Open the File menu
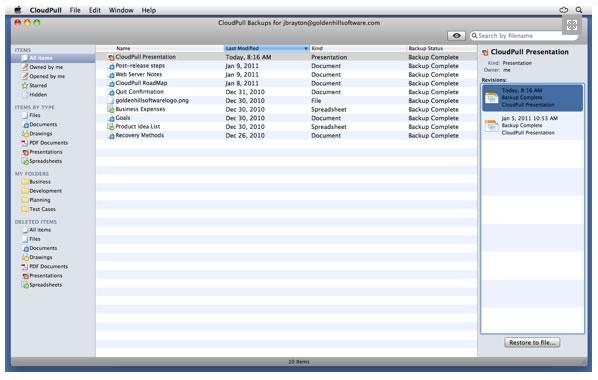This screenshot has width=598, height=380. pyautogui.click(x=75, y=10)
